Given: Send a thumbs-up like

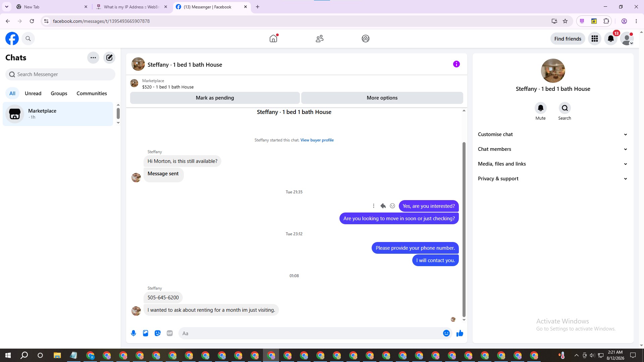Looking at the screenshot, I should click(460, 333).
